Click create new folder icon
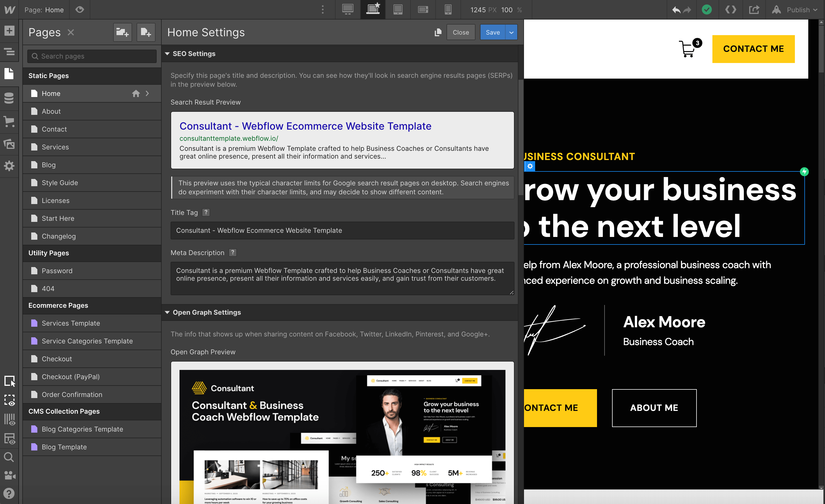Screen dimensions: 825x504 click(x=122, y=33)
